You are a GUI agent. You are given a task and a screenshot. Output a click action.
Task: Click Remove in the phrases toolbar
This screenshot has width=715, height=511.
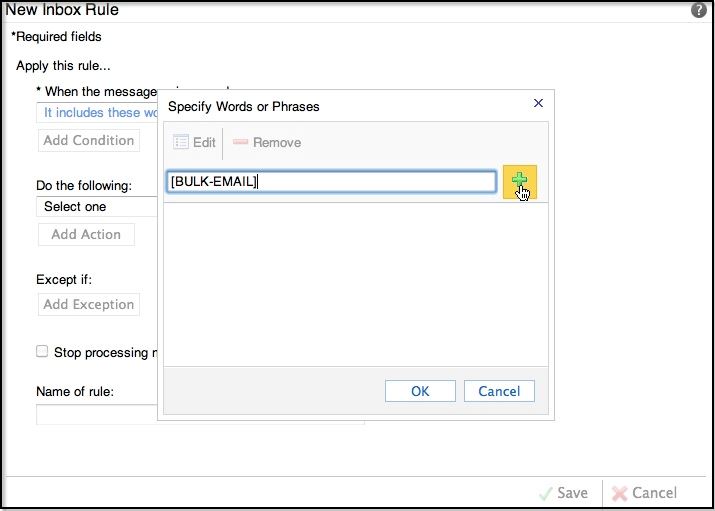pyautogui.click(x=267, y=142)
